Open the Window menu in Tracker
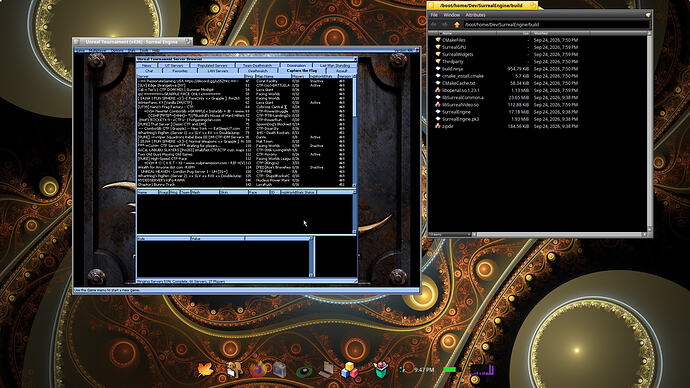The height and width of the screenshot is (388, 690). tap(451, 15)
